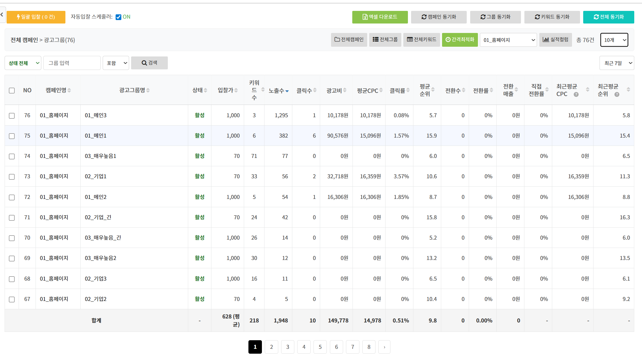Open the 최근 7일 period dropdown
This screenshot has height=364, width=642.
(616, 63)
